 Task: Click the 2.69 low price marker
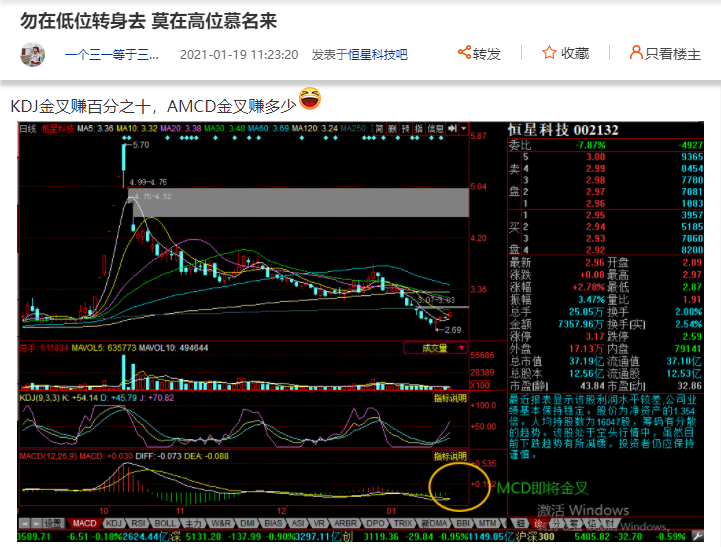click(453, 330)
